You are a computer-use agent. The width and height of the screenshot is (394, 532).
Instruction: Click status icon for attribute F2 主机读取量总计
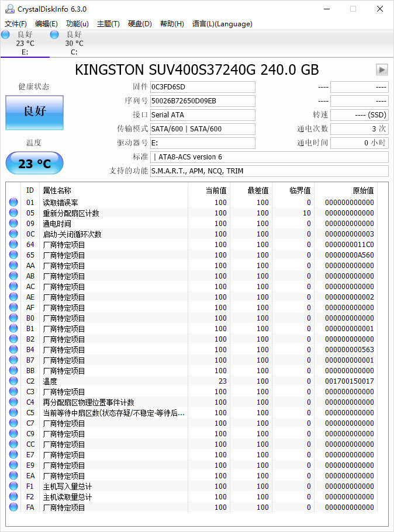[13, 497]
